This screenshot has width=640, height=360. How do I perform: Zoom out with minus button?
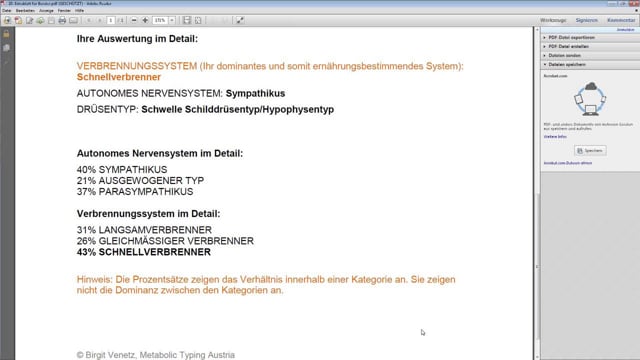coord(134,20)
